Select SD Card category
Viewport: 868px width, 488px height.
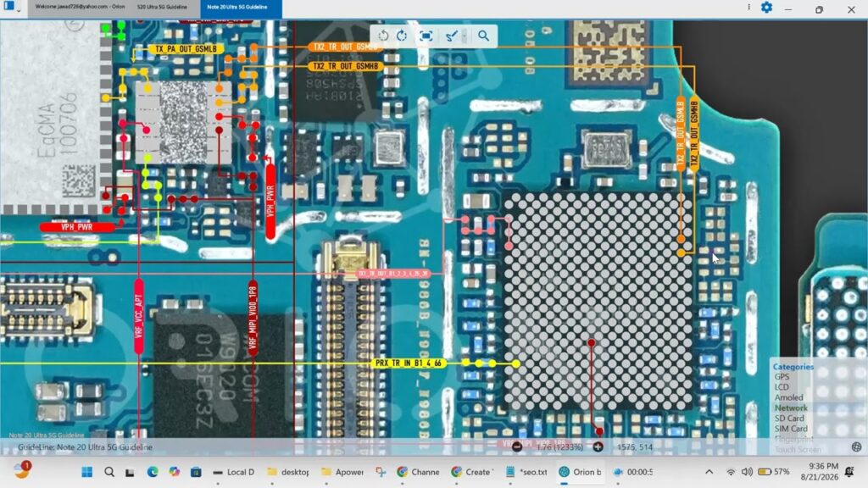[789, 419]
